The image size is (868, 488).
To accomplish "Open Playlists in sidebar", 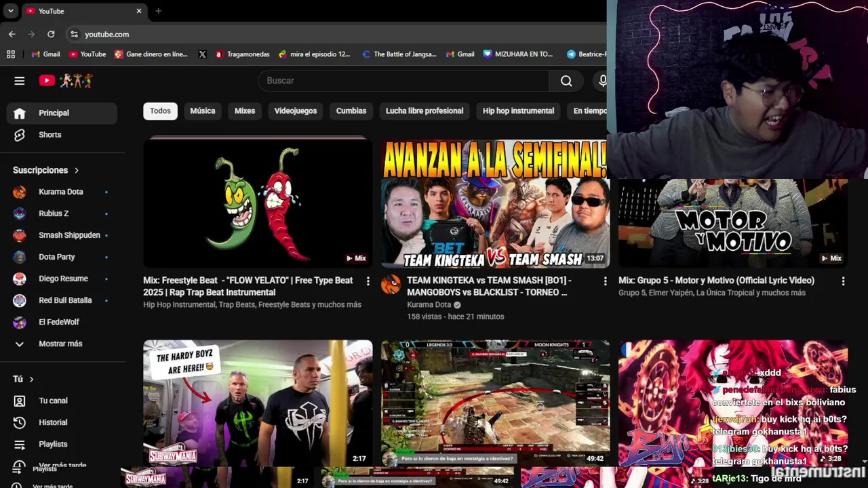I will (62, 444).
